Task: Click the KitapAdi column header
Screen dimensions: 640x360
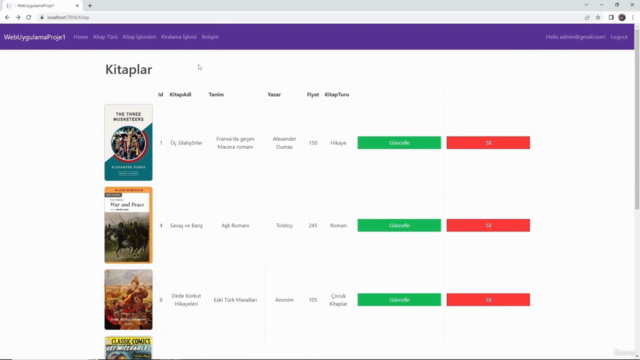Action: pos(180,94)
